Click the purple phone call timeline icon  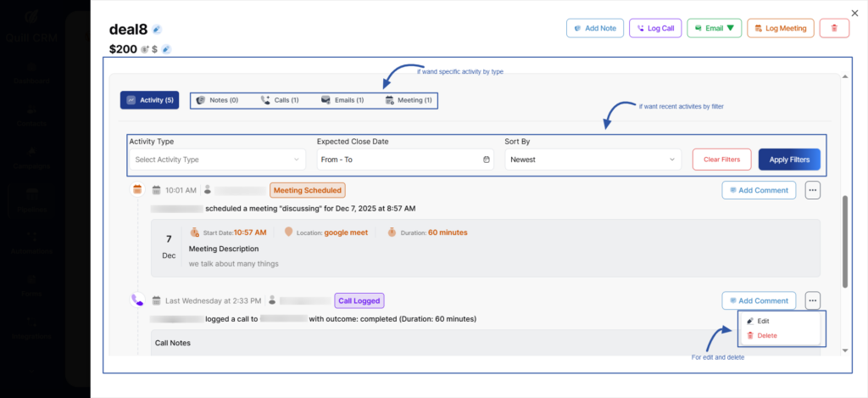pos(136,300)
